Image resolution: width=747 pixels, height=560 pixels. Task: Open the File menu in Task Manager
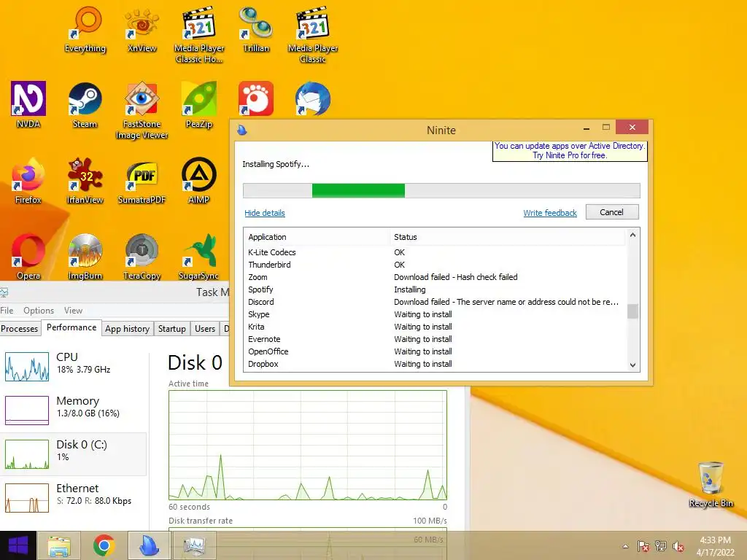tap(7, 311)
